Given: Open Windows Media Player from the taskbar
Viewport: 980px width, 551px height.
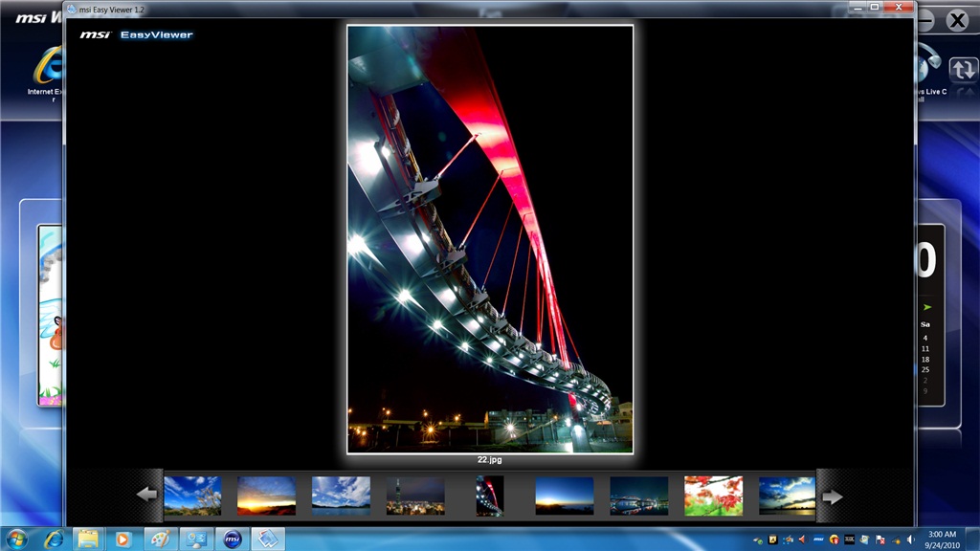Looking at the screenshot, I should click(123, 539).
